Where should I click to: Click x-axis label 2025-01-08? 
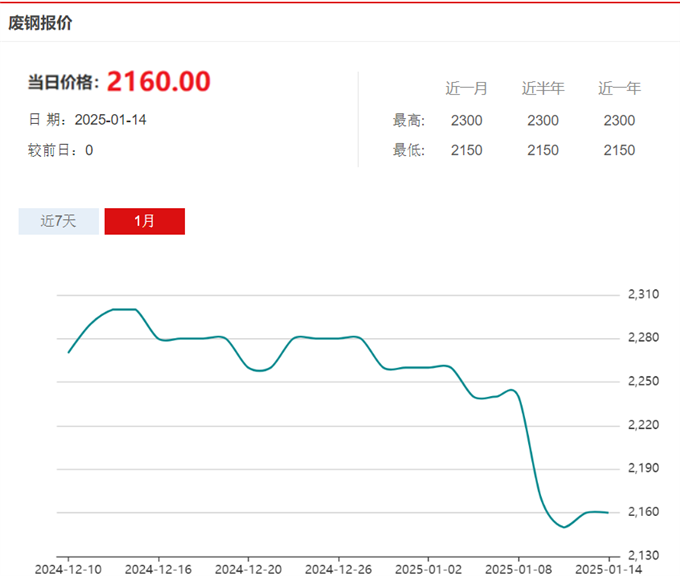[519, 569]
